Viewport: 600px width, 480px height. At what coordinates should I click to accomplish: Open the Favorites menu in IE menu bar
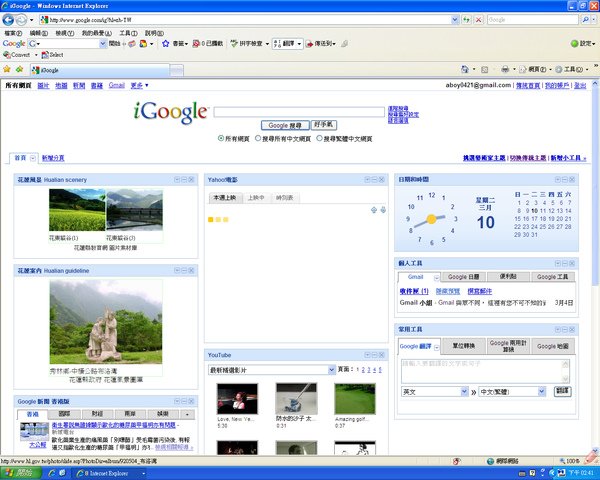[96, 33]
